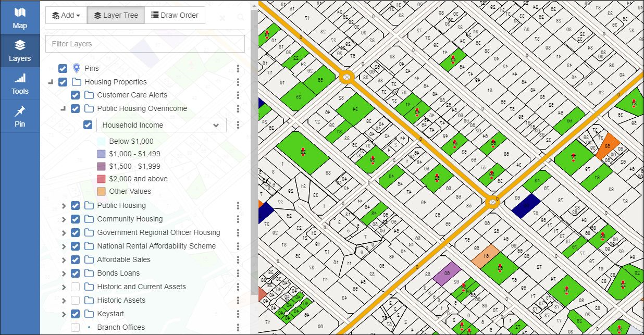Select the Branch Offices layer label

click(x=121, y=327)
